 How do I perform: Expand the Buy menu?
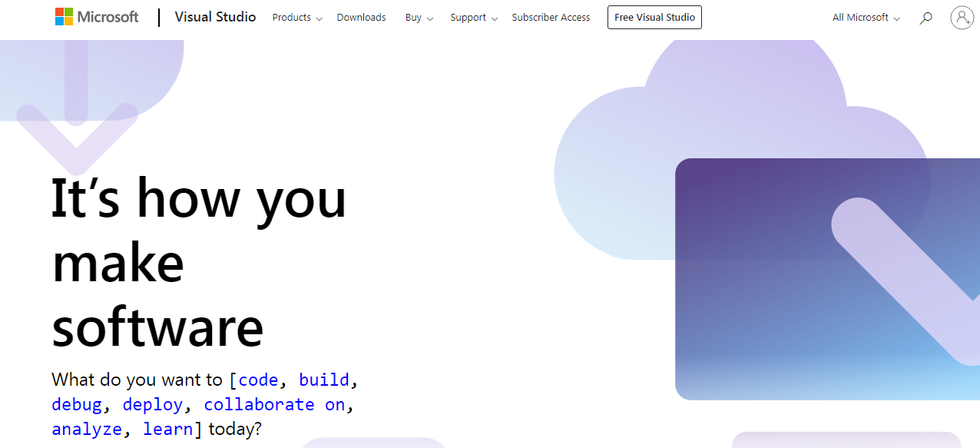(419, 18)
